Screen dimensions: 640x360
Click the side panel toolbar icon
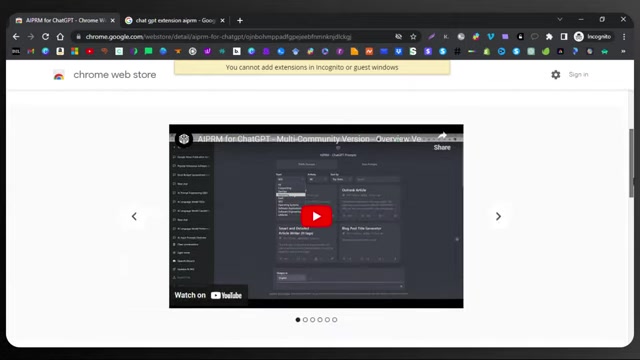point(564,37)
